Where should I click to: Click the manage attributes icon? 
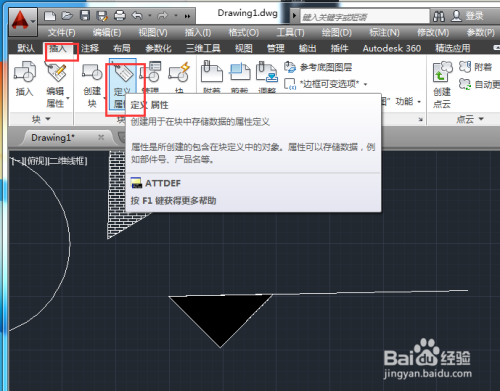(150, 71)
